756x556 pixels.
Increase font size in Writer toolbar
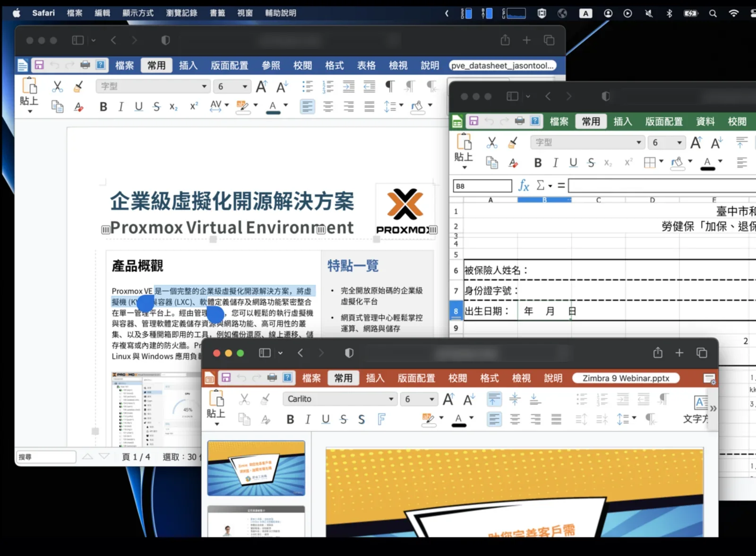[x=261, y=87]
